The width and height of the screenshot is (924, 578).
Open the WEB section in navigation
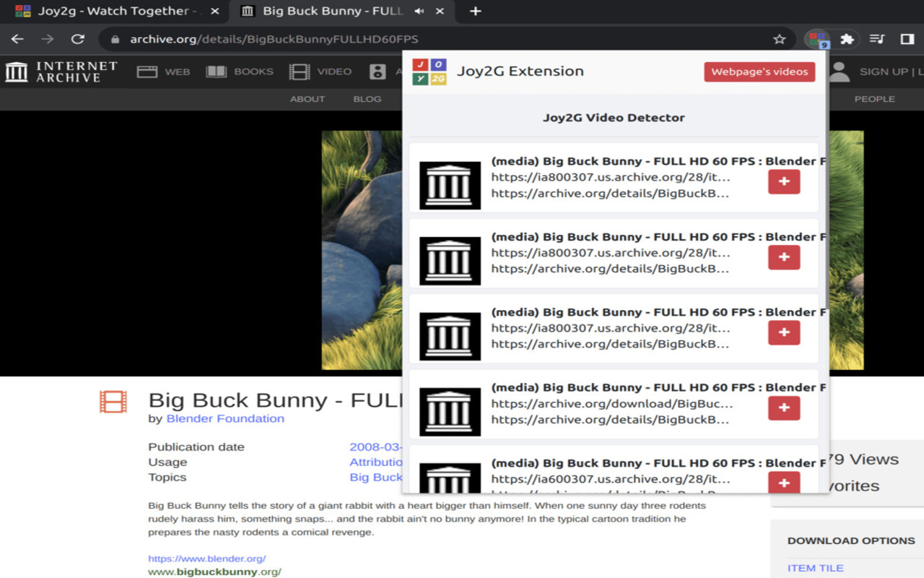click(x=164, y=72)
